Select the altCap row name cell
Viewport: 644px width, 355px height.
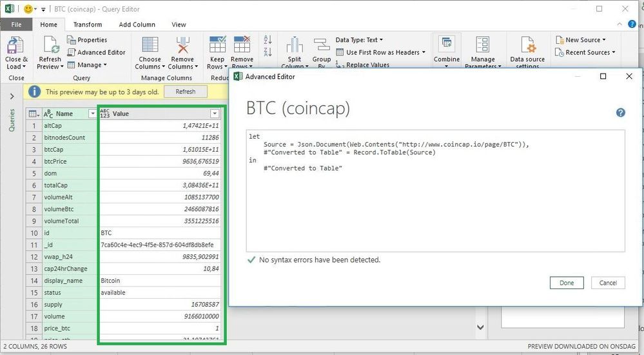pos(70,125)
